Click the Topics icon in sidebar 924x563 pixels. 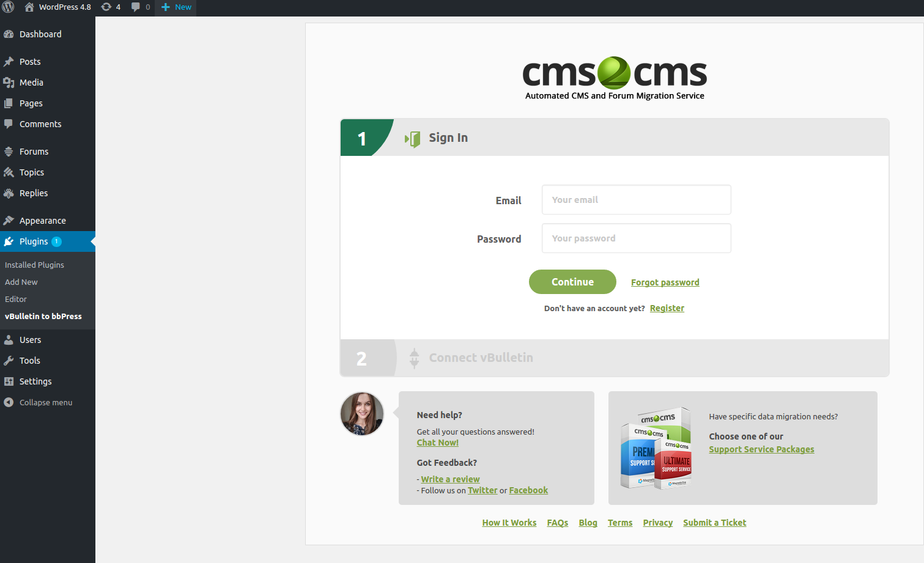pyautogui.click(x=9, y=172)
